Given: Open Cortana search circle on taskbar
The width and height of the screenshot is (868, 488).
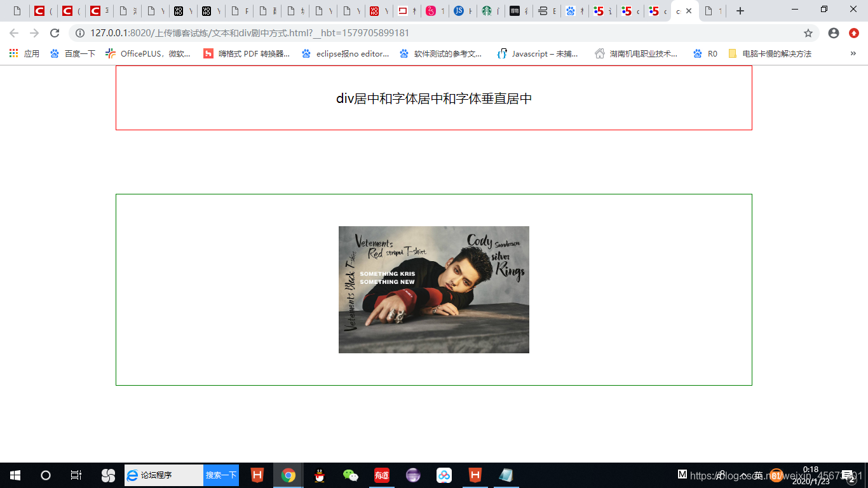Looking at the screenshot, I should click(45, 475).
